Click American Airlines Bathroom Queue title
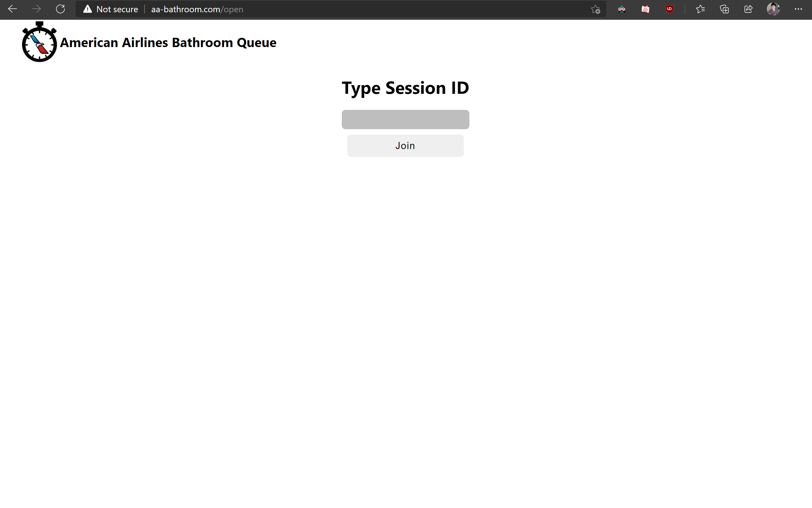 [168, 43]
